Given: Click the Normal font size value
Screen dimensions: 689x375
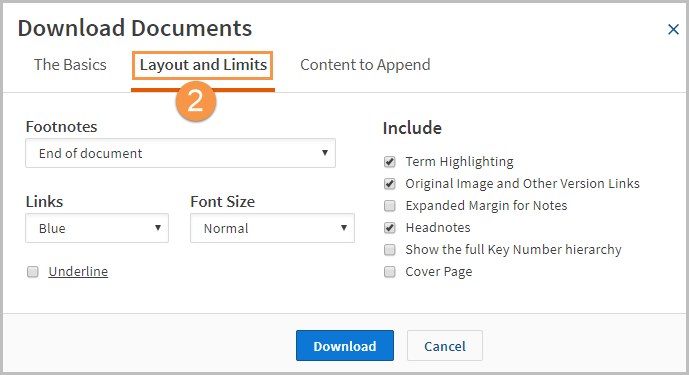Looking at the screenshot, I should 226,229.
